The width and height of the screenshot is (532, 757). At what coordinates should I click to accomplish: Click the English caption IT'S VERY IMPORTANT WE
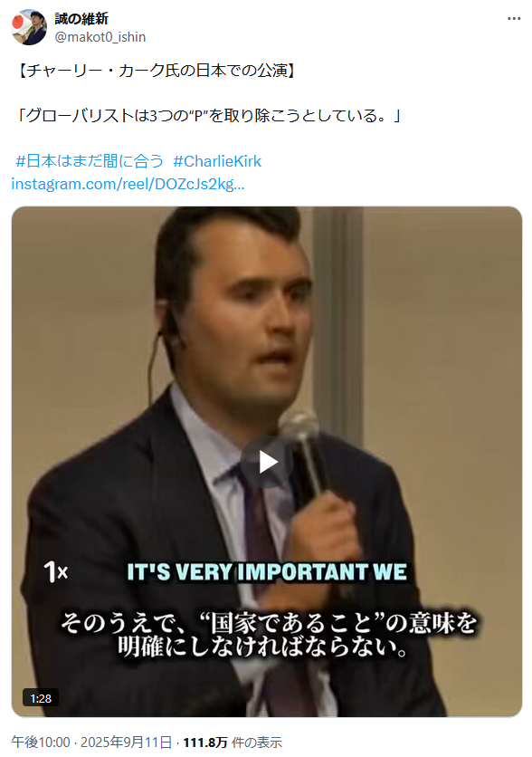click(x=267, y=572)
